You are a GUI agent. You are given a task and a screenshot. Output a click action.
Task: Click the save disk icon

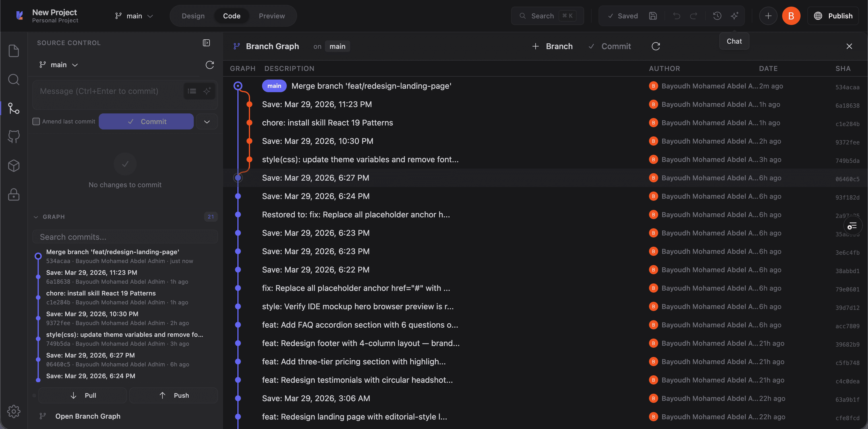coord(653,16)
